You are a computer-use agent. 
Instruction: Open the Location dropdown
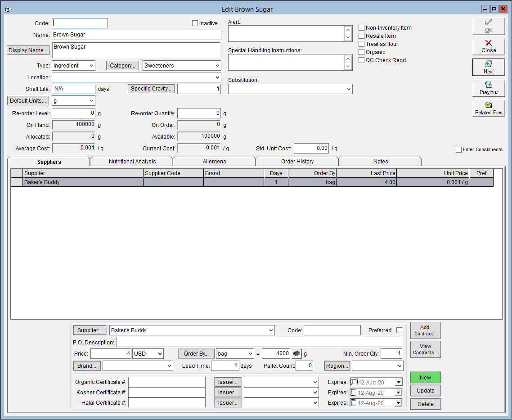[217, 77]
